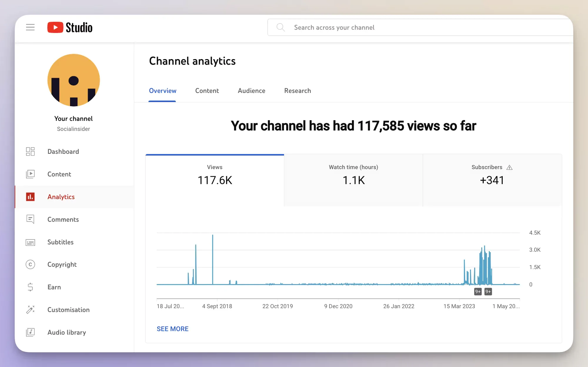Click the Copyright circle icon
The width and height of the screenshot is (588, 367).
pos(30,264)
